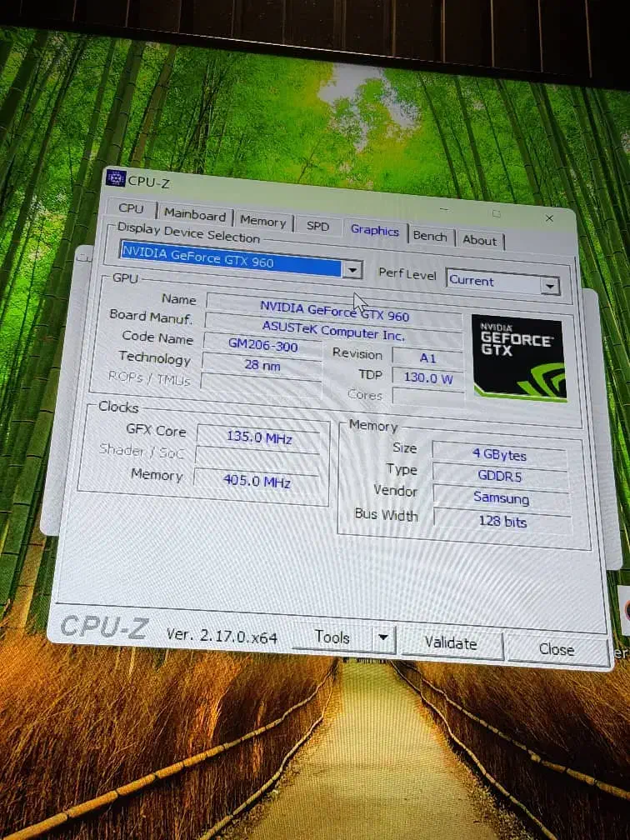Click the GM206-300 code name value

262,346
